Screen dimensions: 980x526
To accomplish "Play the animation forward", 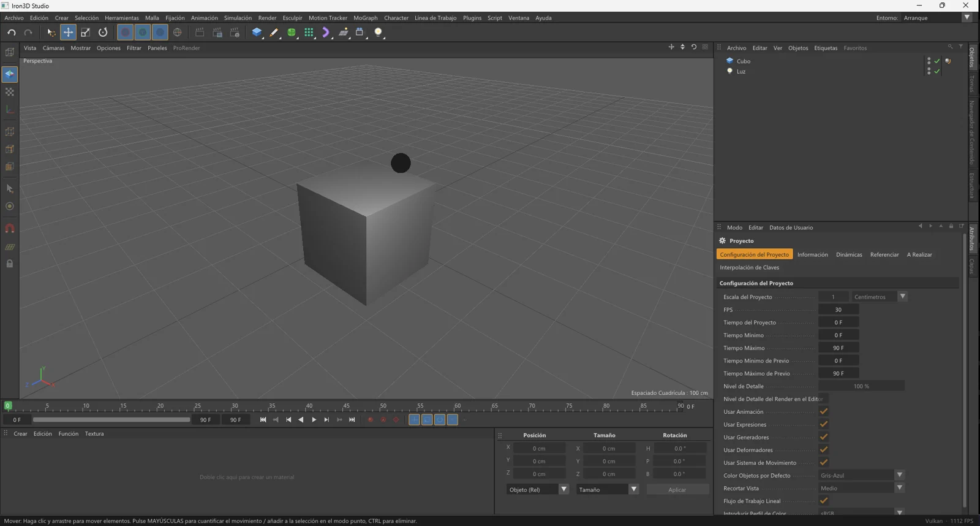I will (314, 420).
